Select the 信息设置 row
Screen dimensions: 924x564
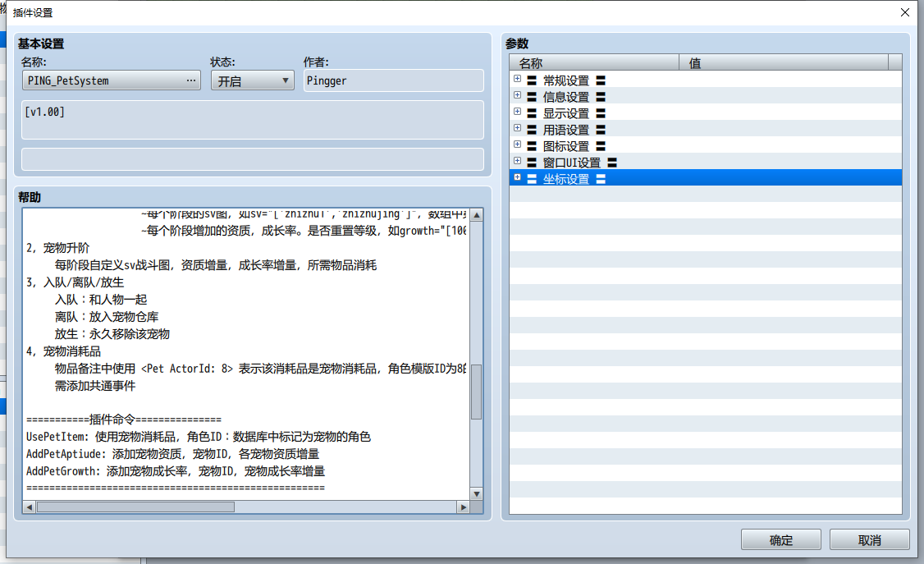(x=706, y=95)
